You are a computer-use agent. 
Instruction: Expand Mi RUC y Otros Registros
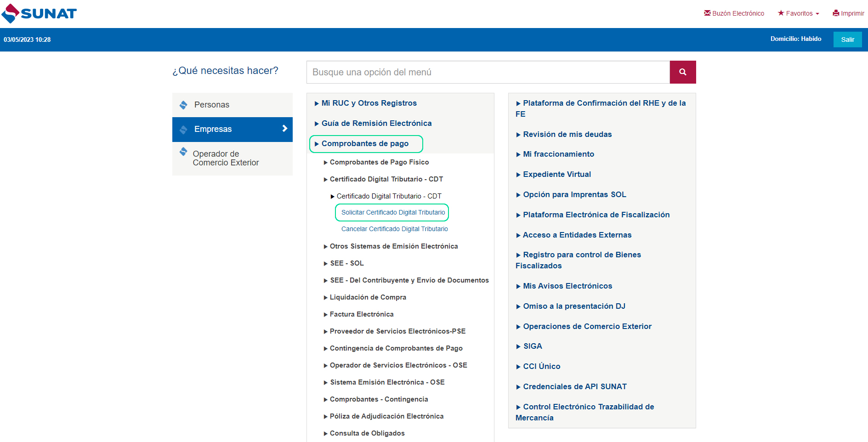369,103
